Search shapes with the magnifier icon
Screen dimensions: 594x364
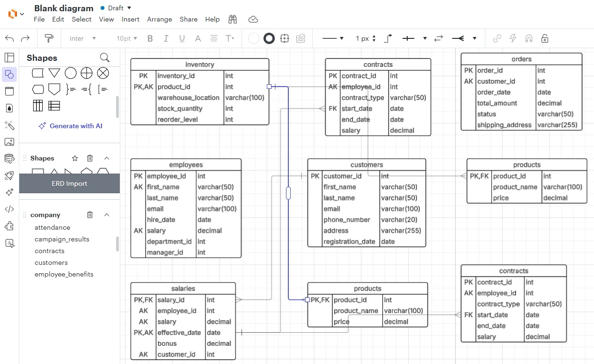[x=105, y=58]
